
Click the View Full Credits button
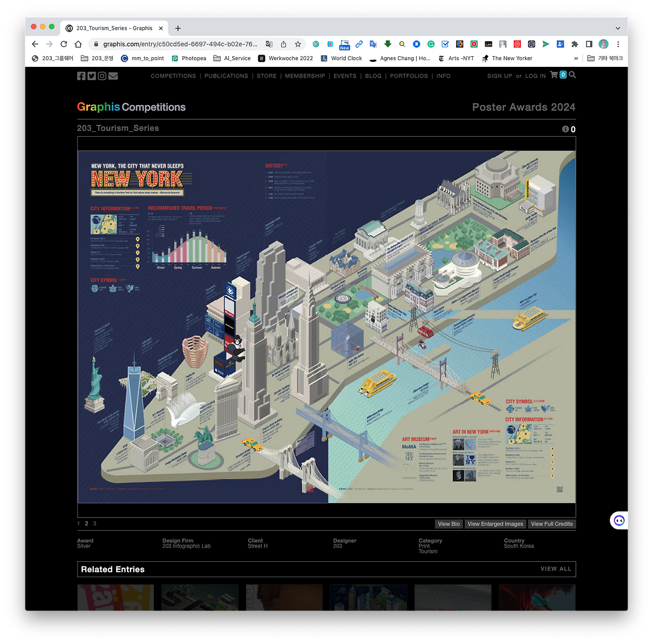coord(551,524)
